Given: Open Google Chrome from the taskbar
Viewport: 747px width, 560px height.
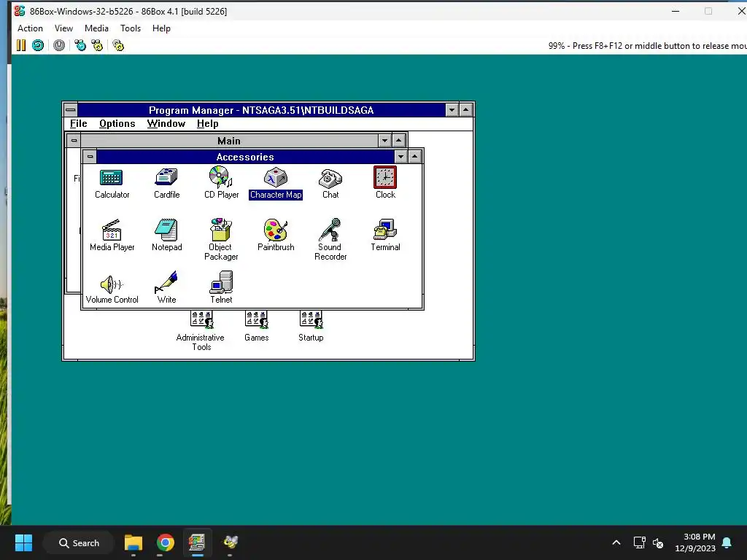Looking at the screenshot, I should point(166,542).
